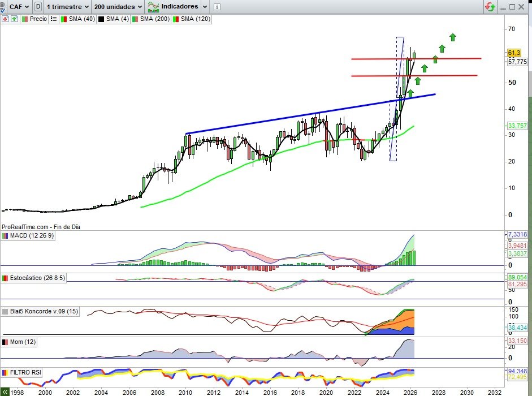Maximize the chart window

(x=512, y=7)
